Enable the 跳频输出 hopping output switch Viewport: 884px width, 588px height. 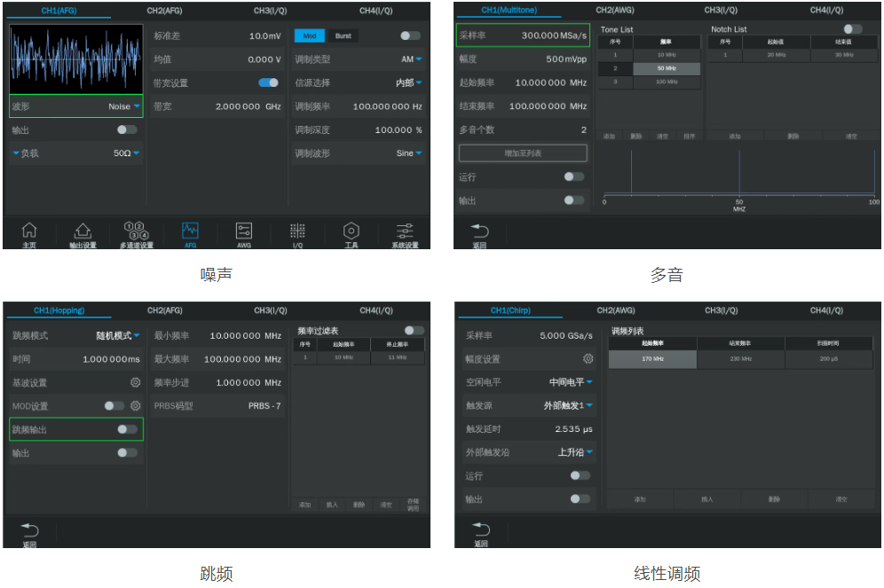127,429
